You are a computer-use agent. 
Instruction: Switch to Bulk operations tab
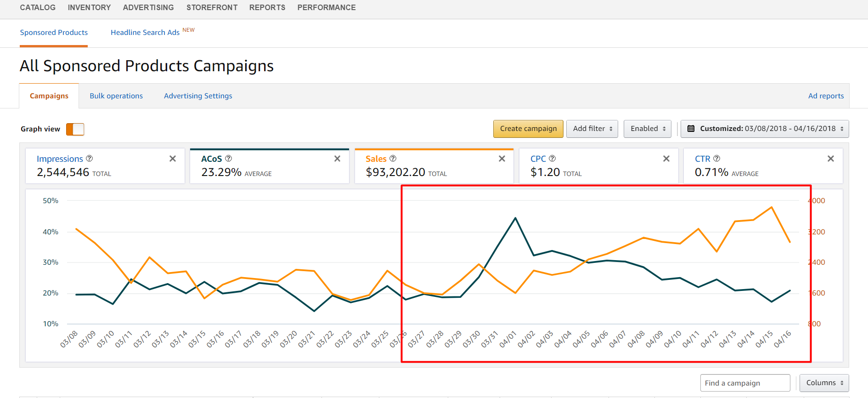[116, 96]
